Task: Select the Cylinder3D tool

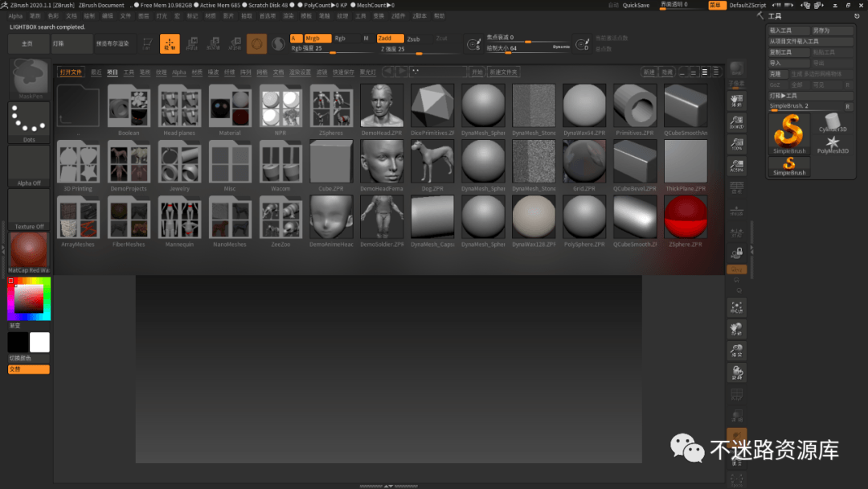Action: (x=832, y=123)
